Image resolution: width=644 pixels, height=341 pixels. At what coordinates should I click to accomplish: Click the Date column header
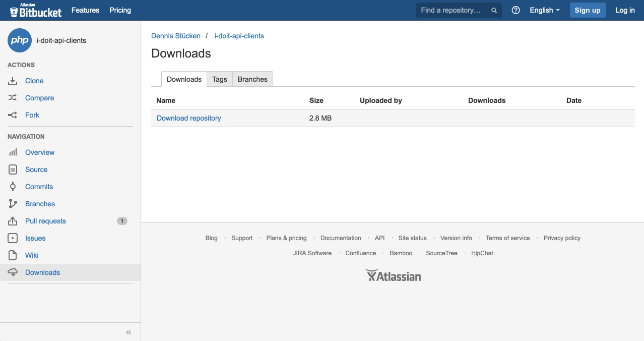[x=574, y=100]
